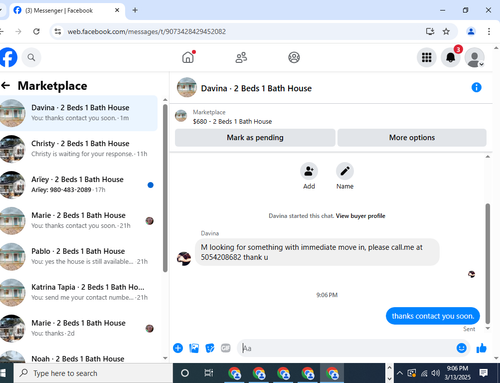Open volume control in system tray
Image resolution: width=500 pixels, height=383 pixels.
[435, 373]
